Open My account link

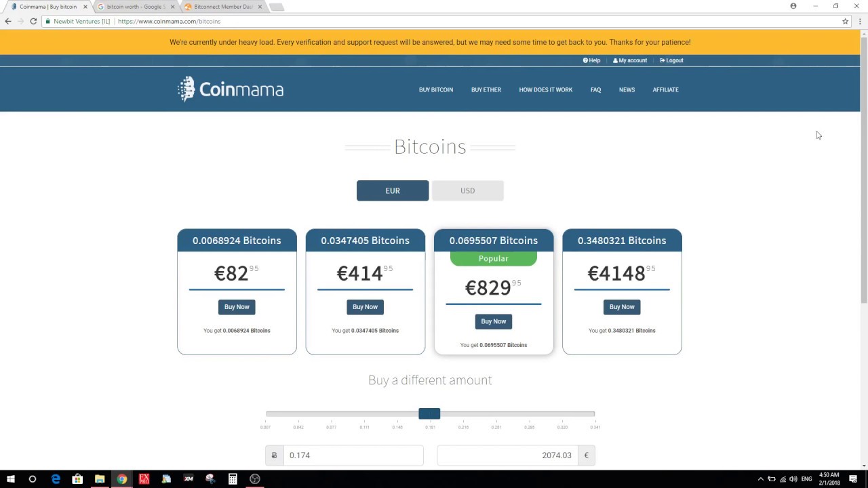coord(630,60)
